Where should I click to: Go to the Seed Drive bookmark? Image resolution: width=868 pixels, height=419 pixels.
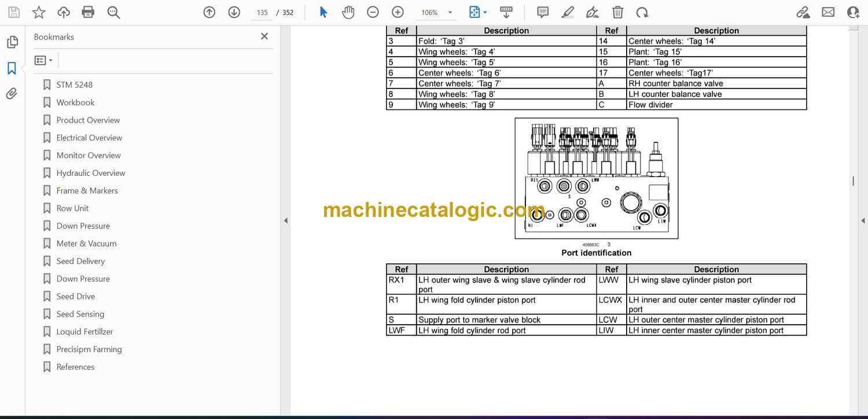pyautogui.click(x=75, y=296)
